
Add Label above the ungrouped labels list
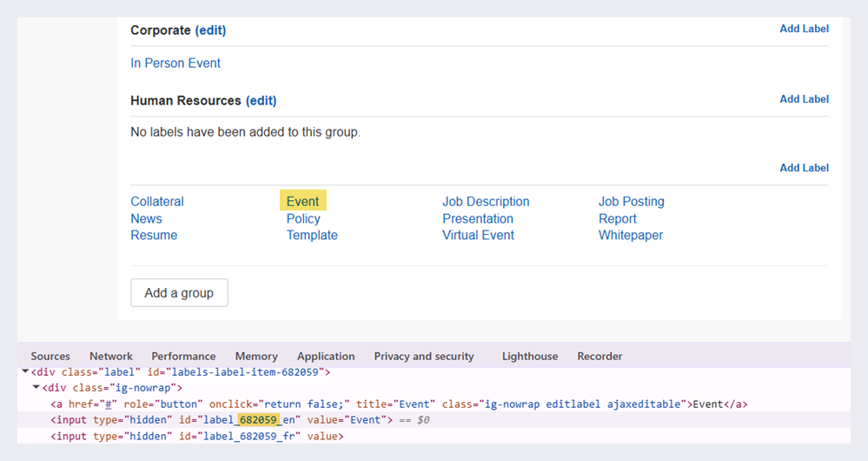click(804, 168)
